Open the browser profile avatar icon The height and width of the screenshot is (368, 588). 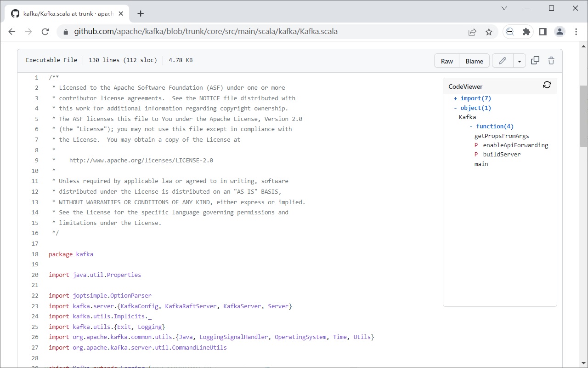560,31
